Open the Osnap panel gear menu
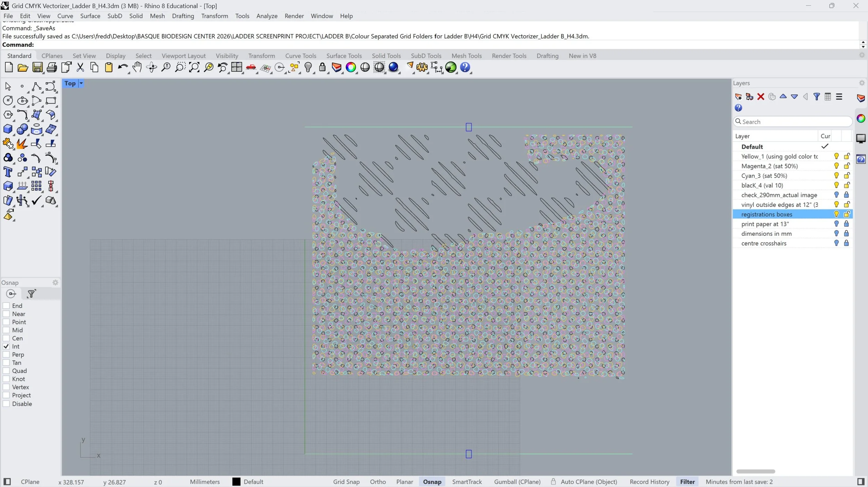This screenshot has height=487, width=868. (x=55, y=283)
